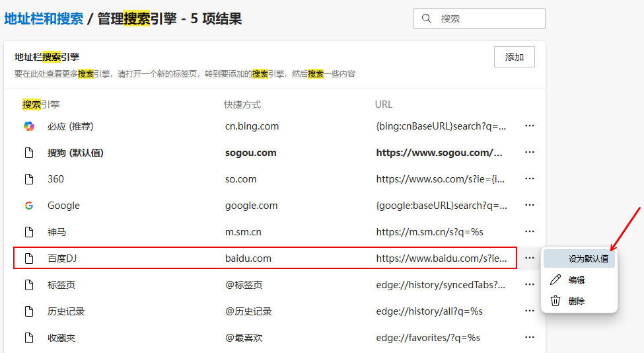Click the 360 engine name

tap(55, 179)
